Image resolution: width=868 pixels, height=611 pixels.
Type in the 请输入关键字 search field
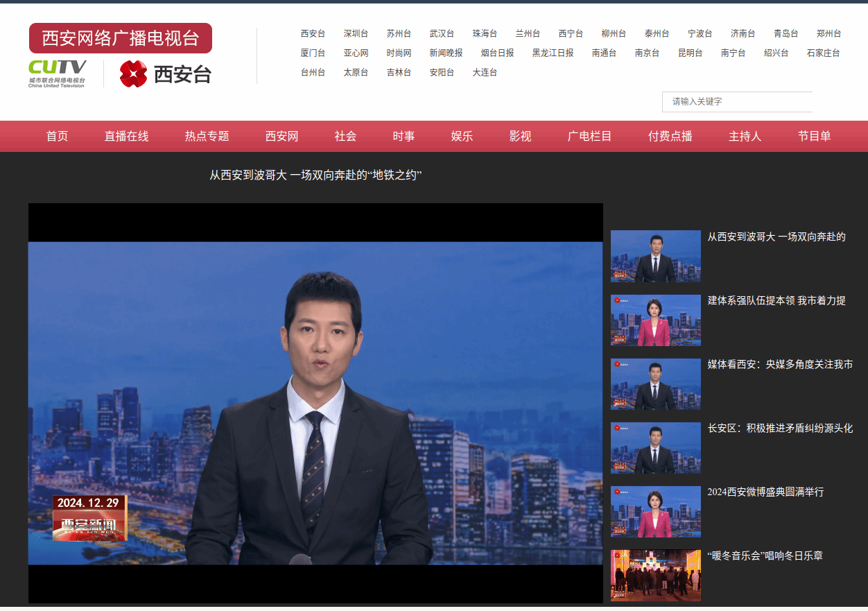click(x=736, y=102)
